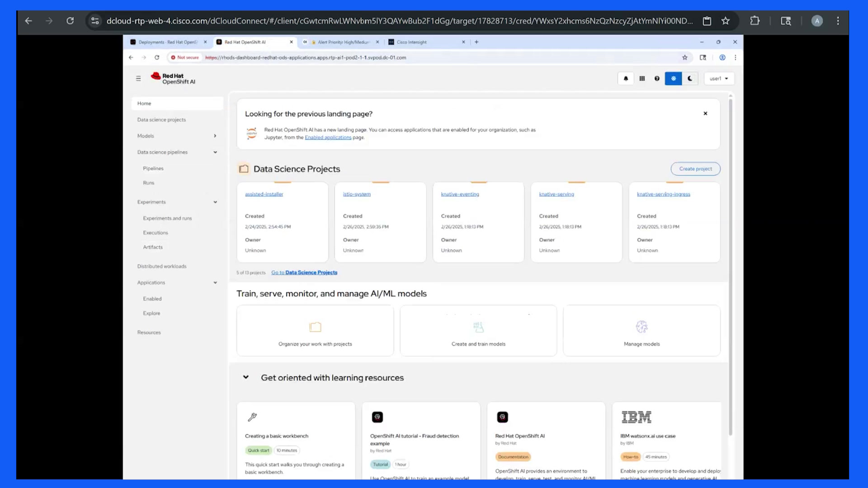Image resolution: width=868 pixels, height=488 pixels.
Task: Open the help question mark icon
Action: tap(657, 79)
